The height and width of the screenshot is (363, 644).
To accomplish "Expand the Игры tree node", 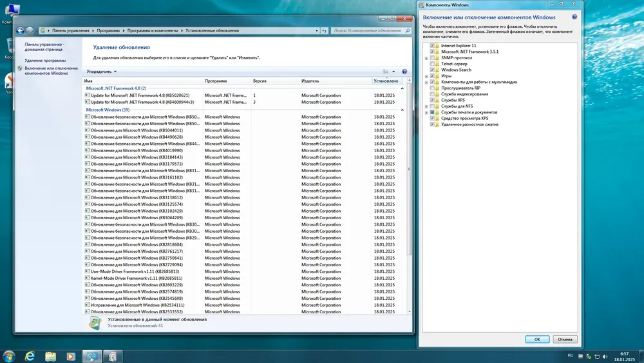I will 426,76.
